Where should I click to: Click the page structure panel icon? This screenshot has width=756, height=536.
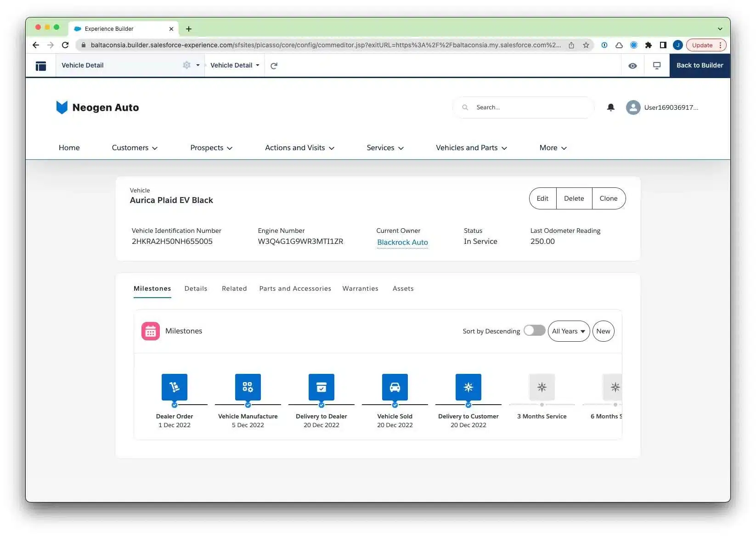pos(41,66)
